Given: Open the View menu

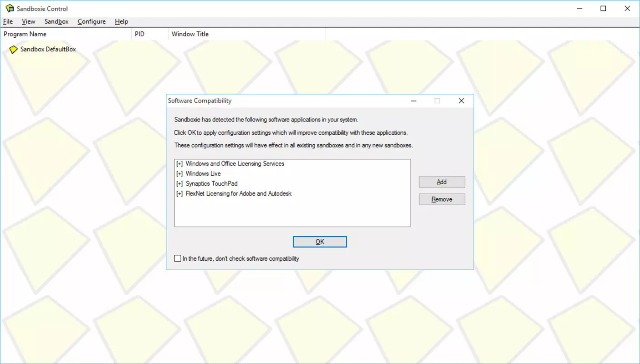Looking at the screenshot, I should [x=28, y=21].
